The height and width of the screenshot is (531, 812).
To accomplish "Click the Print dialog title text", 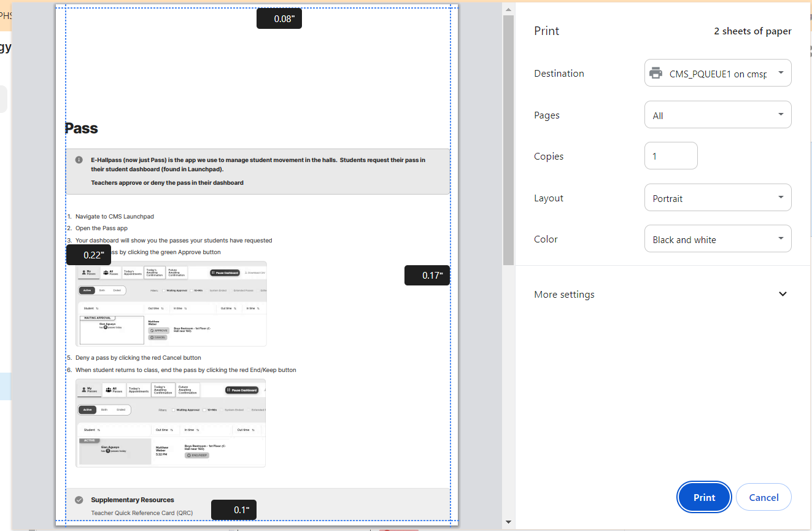I will (x=546, y=31).
